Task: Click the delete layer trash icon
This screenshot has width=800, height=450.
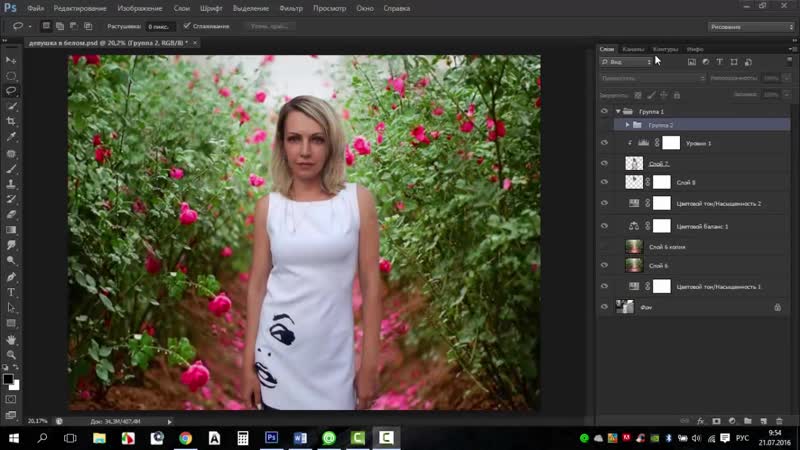Action: pyautogui.click(x=779, y=421)
